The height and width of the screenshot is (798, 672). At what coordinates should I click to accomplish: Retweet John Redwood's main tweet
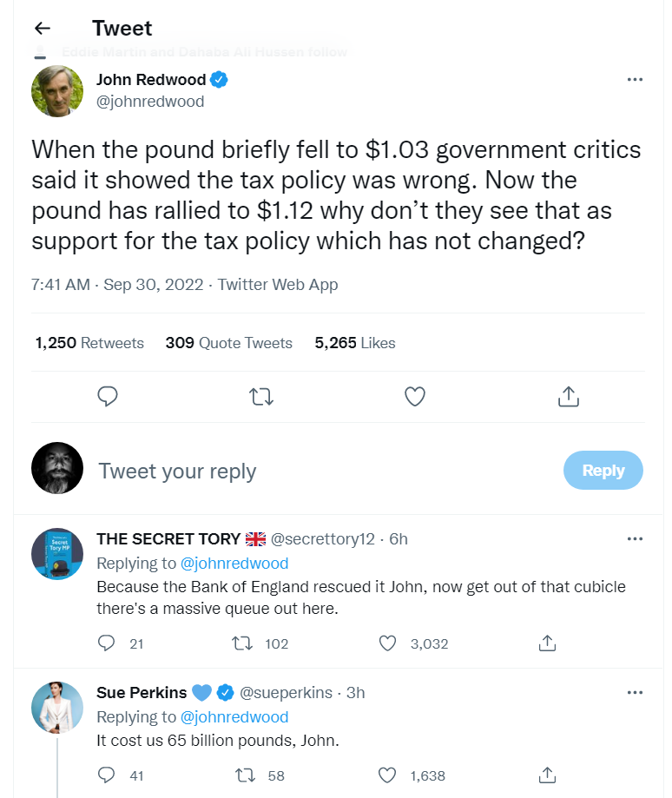click(260, 397)
